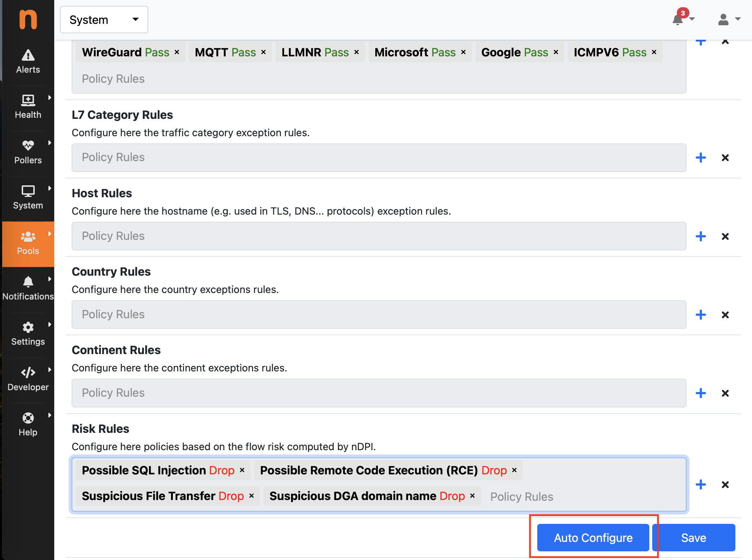Remove the MQTT Pass rule
The image size is (752, 560).
pyautogui.click(x=264, y=52)
